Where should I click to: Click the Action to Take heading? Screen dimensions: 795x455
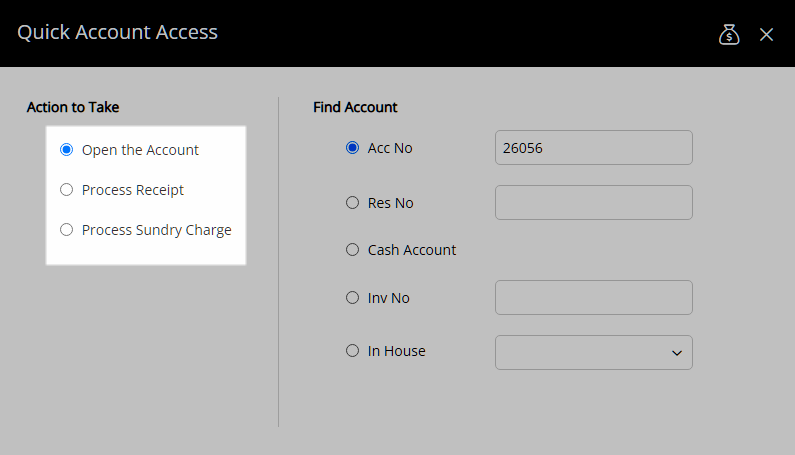pyautogui.click(x=73, y=107)
